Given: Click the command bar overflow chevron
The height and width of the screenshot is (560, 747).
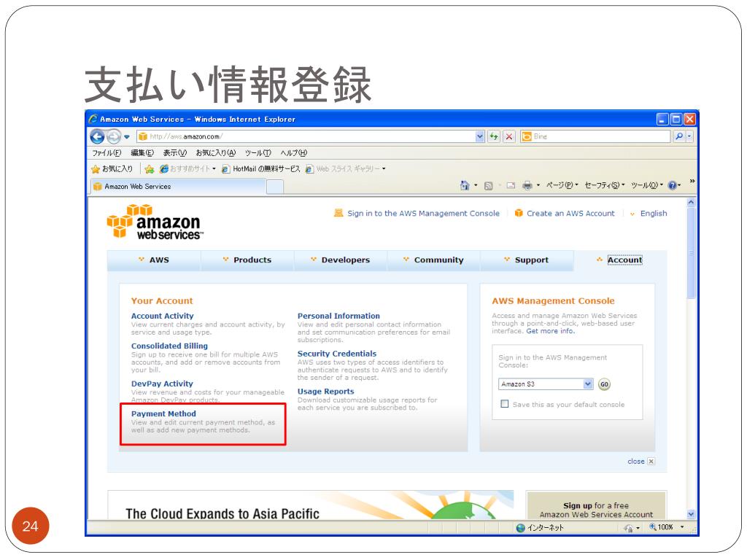Looking at the screenshot, I should click(x=692, y=181).
